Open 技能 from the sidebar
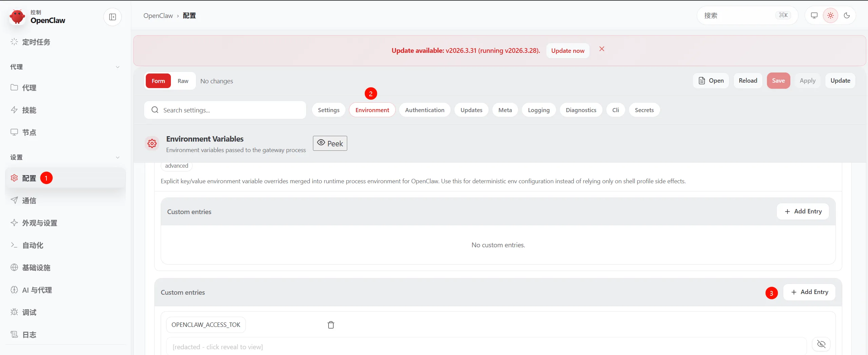The image size is (868, 355). coord(29,110)
